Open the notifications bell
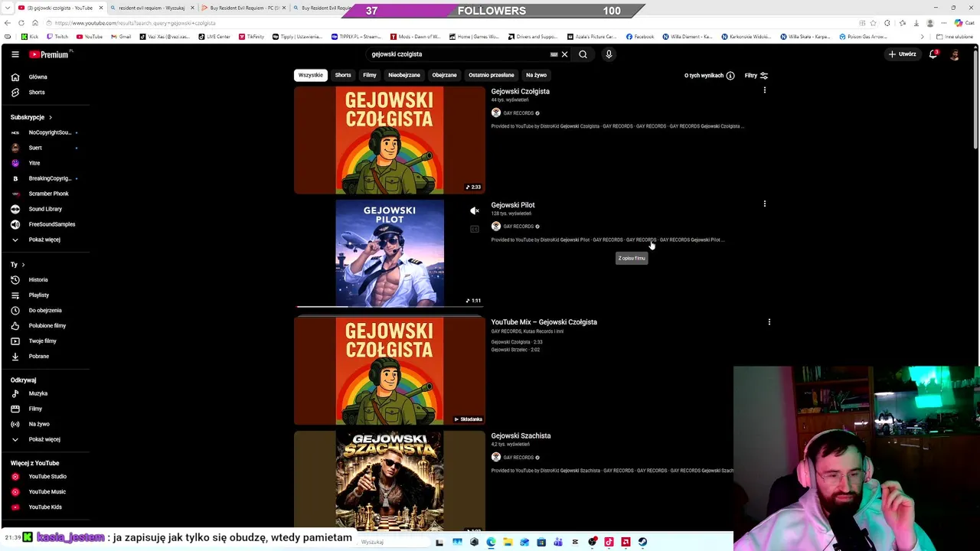Image resolution: width=980 pixels, height=551 pixels. click(x=933, y=54)
